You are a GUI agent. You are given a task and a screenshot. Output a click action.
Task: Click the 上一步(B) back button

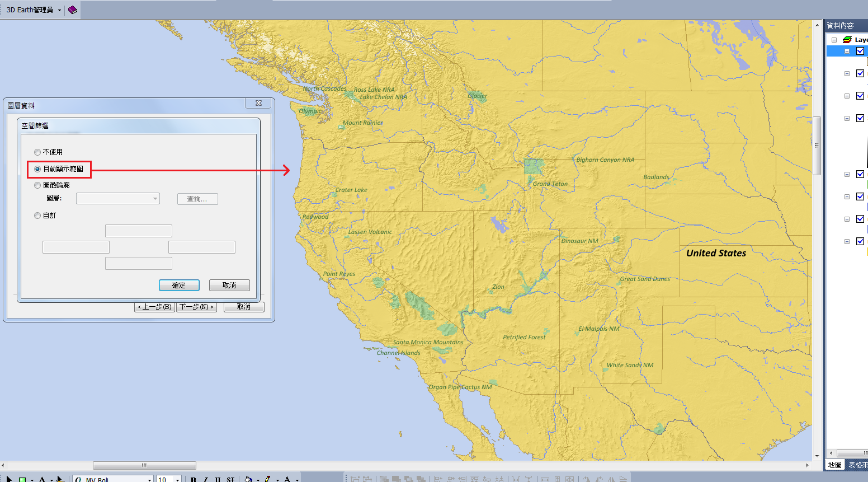tap(155, 307)
